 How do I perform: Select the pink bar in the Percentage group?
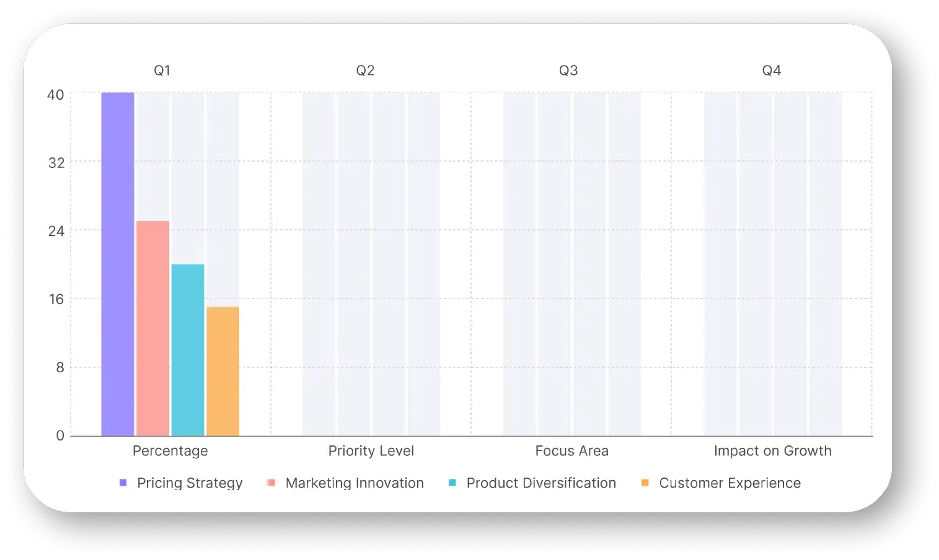click(152, 328)
